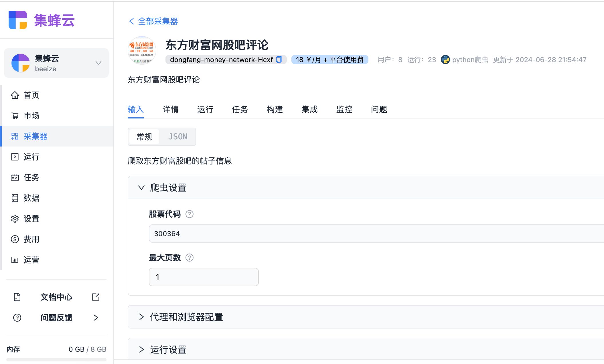Open 市场 via the cart icon

tap(15, 116)
